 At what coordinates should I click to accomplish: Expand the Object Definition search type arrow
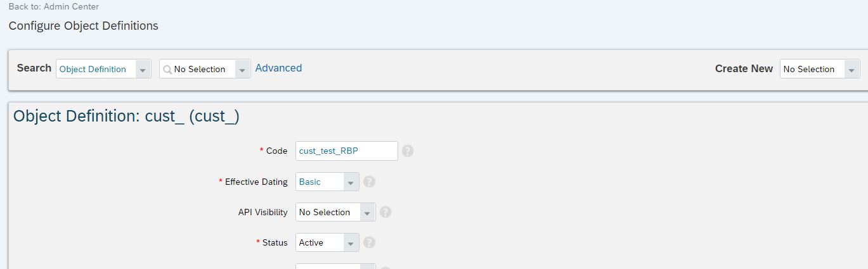point(143,70)
